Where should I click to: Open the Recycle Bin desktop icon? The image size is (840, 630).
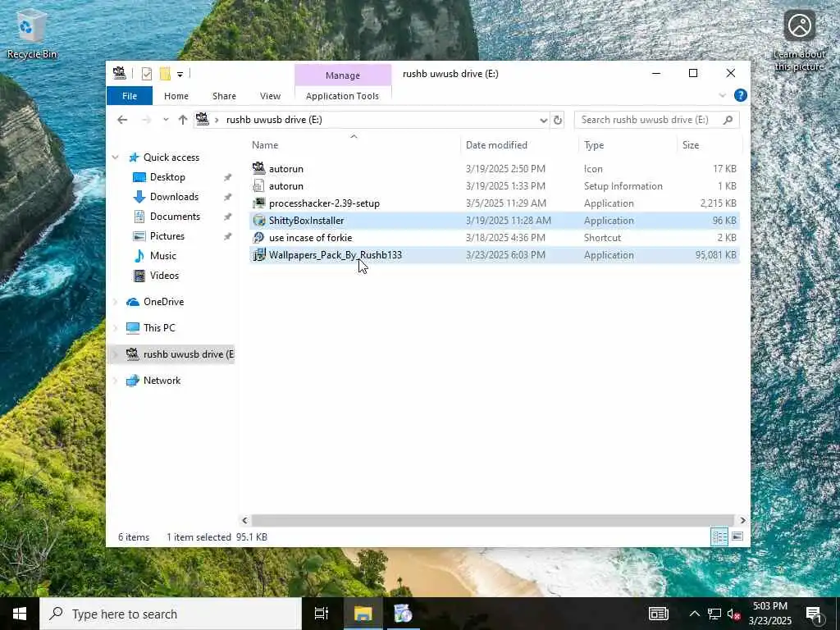[32, 33]
